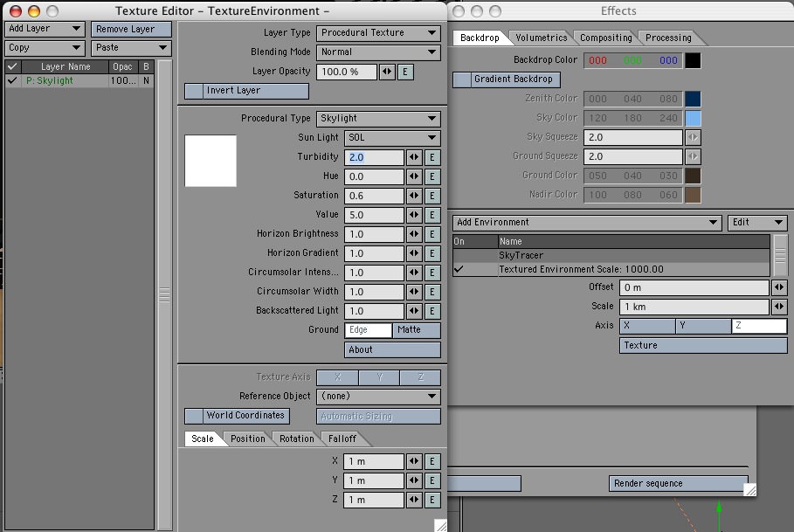This screenshot has height=532, width=794.
Task: Open the Circumsolar Intensity envelope E button
Action: click(432, 273)
